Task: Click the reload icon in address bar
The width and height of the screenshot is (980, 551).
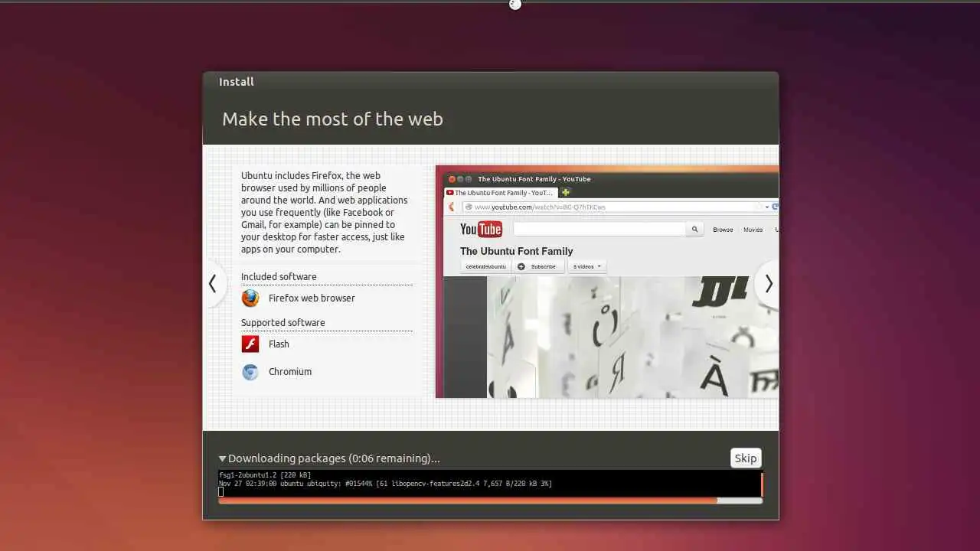Action: pyautogui.click(x=775, y=207)
